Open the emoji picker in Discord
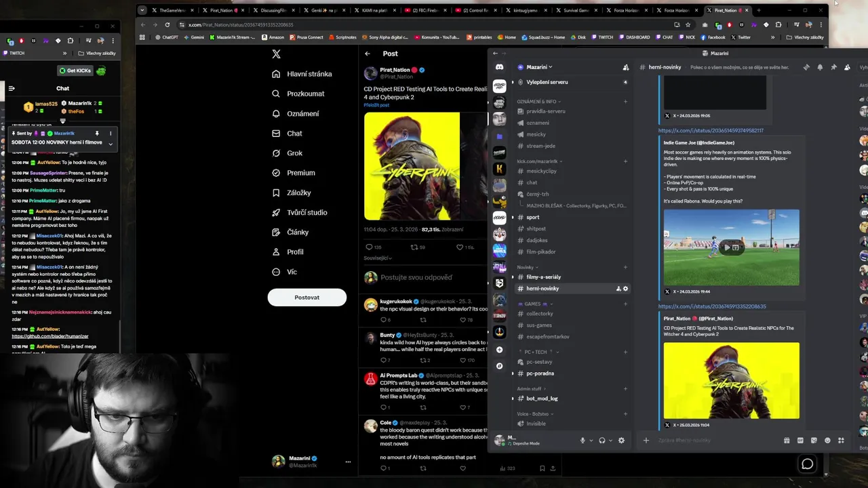Image resolution: width=868 pixels, height=488 pixels. point(827,441)
